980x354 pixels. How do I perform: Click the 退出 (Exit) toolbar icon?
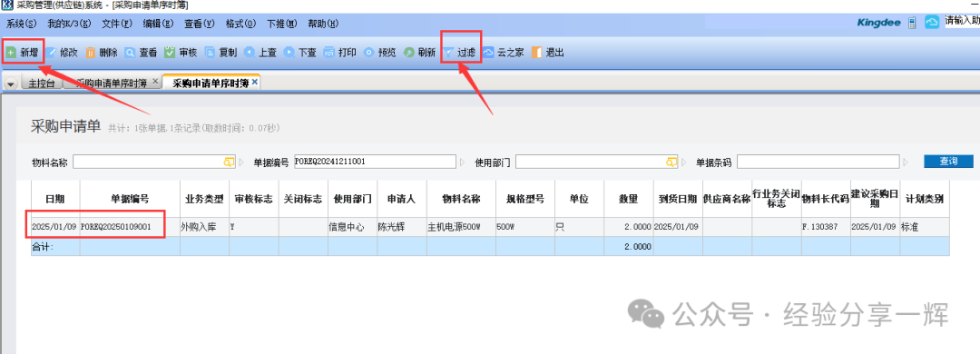[536, 53]
